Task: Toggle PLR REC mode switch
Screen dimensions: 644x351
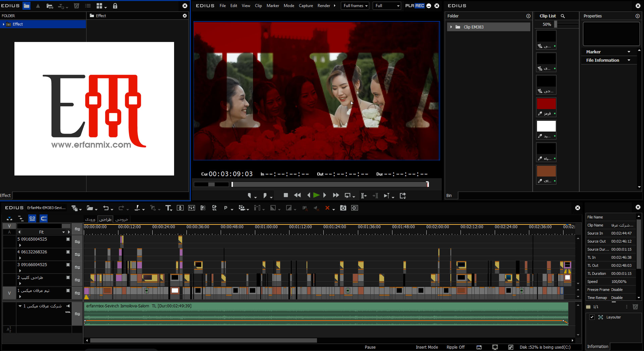Action: 415,6
